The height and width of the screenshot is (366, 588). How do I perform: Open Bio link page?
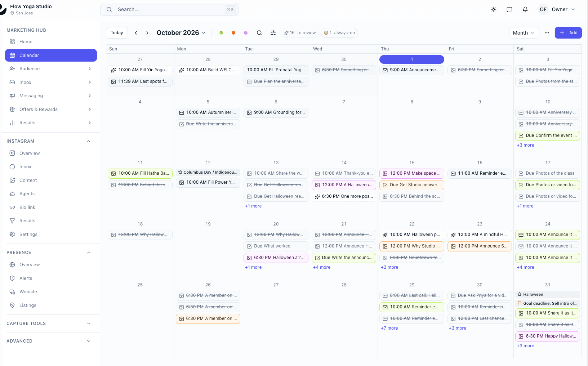pos(51,207)
